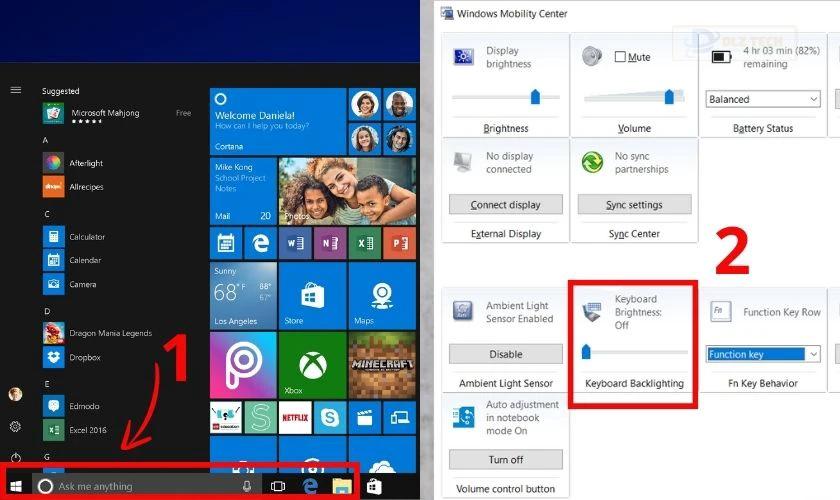This screenshot has height=500, width=840.
Task: Click the Sync Center green icon
Action: click(x=592, y=162)
